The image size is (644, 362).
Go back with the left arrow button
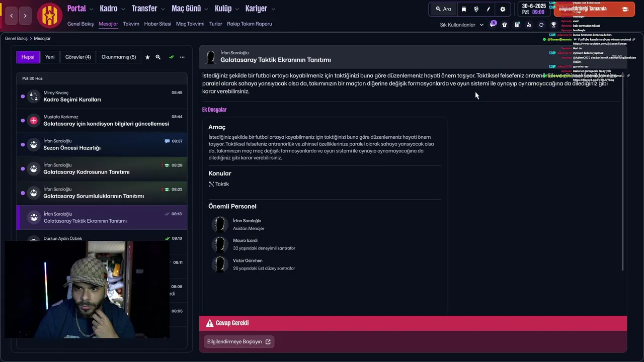(12, 16)
